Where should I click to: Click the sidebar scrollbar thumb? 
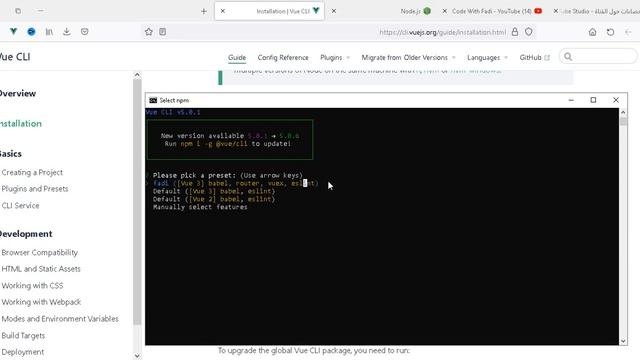pos(137,201)
